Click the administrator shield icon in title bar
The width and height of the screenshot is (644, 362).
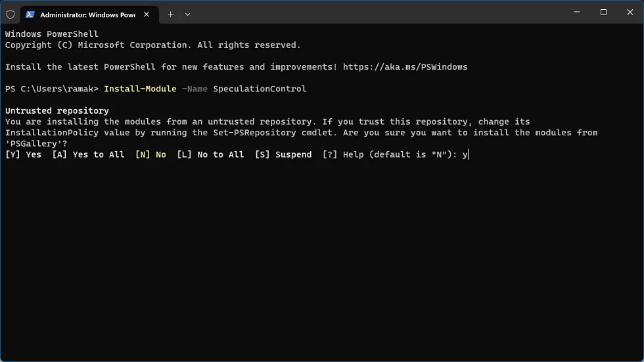(x=11, y=14)
